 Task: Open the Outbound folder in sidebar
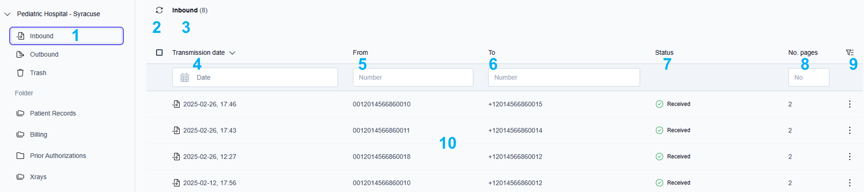click(44, 54)
